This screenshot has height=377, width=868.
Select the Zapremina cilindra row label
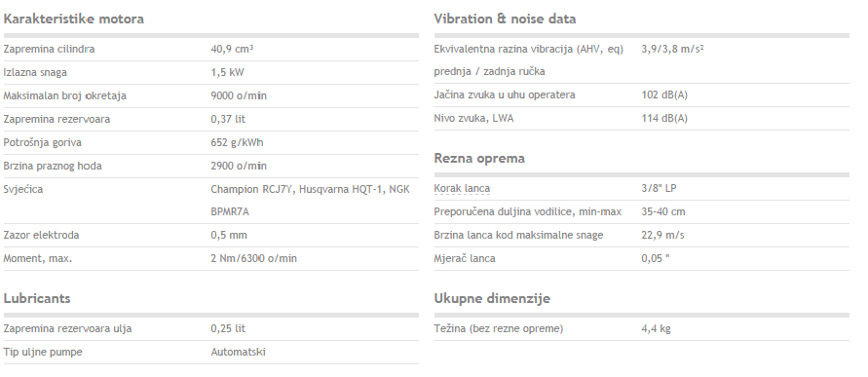tap(50, 49)
